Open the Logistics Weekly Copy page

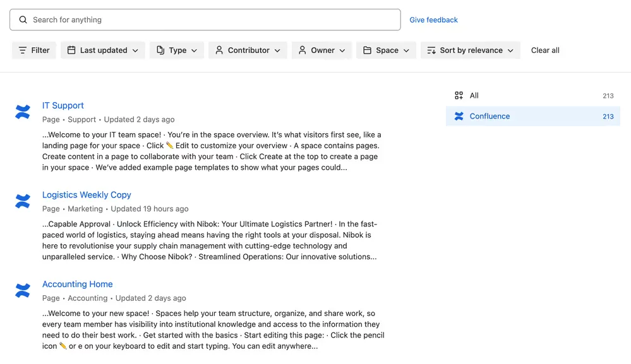[x=87, y=195]
